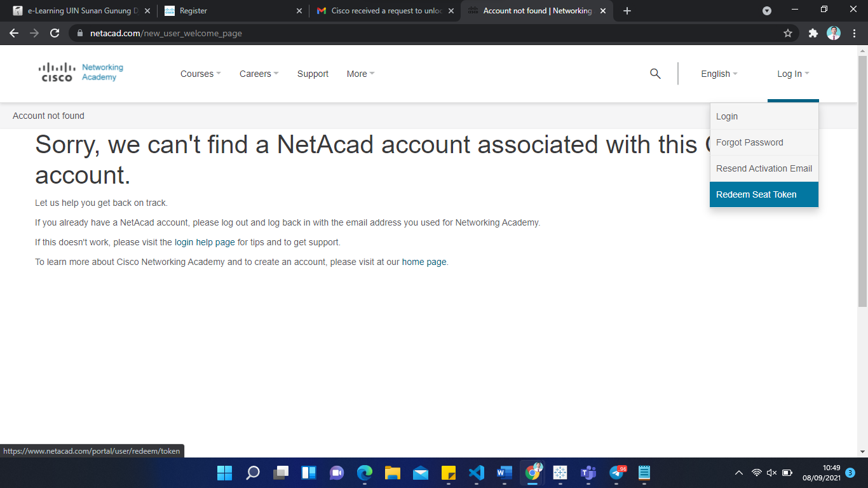Open Sticky Notes from the taskbar
This screenshot has height=488, width=868.
point(448,473)
